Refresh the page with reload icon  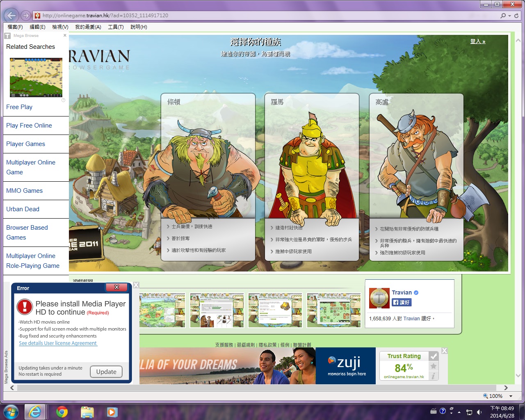(x=516, y=16)
